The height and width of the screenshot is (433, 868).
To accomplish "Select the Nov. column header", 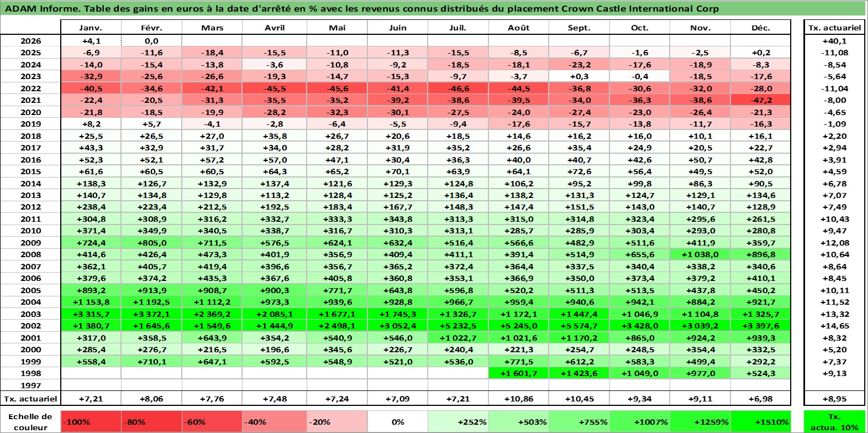I will pos(701,28).
